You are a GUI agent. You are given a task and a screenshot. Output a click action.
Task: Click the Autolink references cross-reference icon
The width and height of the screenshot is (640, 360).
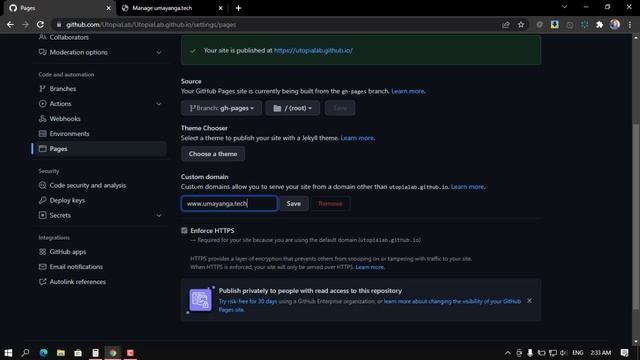pyautogui.click(x=42, y=282)
